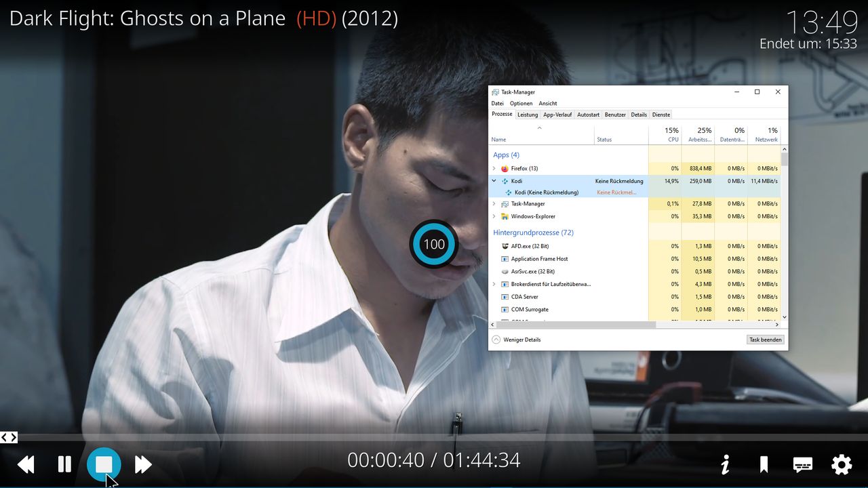Sort by the Datenträger column header
Viewport: 868px width, 488px height.
point(731,134)
